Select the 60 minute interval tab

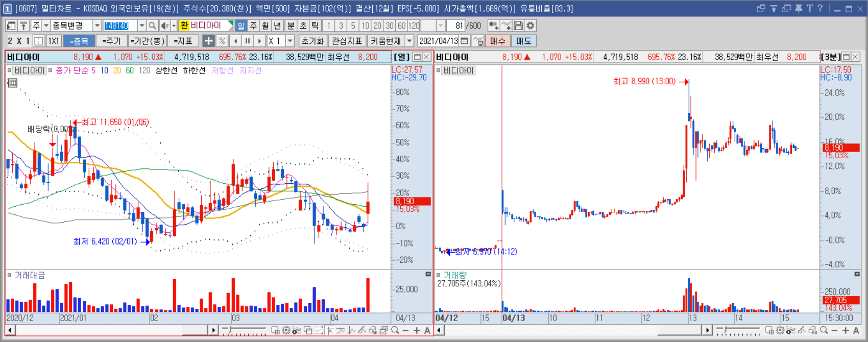coord(402,26)
